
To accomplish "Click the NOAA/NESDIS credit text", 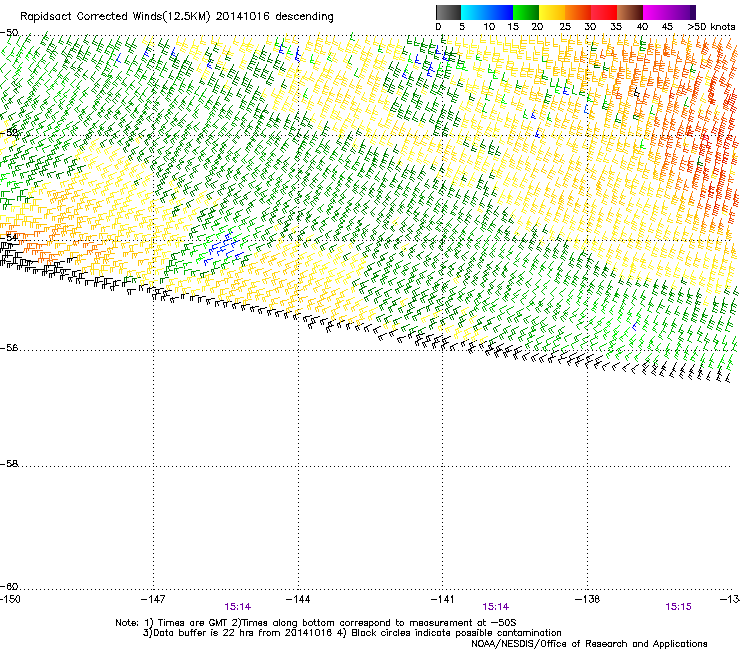I will 589,644.
